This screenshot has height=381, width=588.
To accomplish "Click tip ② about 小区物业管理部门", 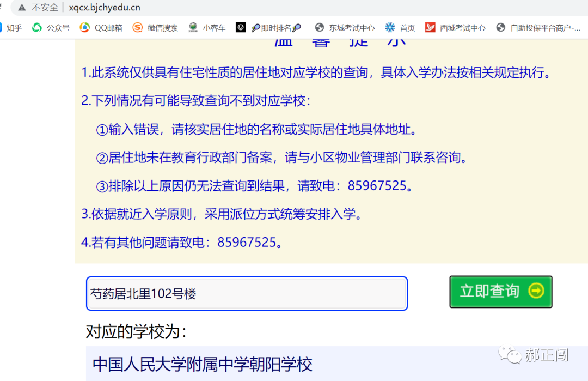I will [x=283, y=158].
